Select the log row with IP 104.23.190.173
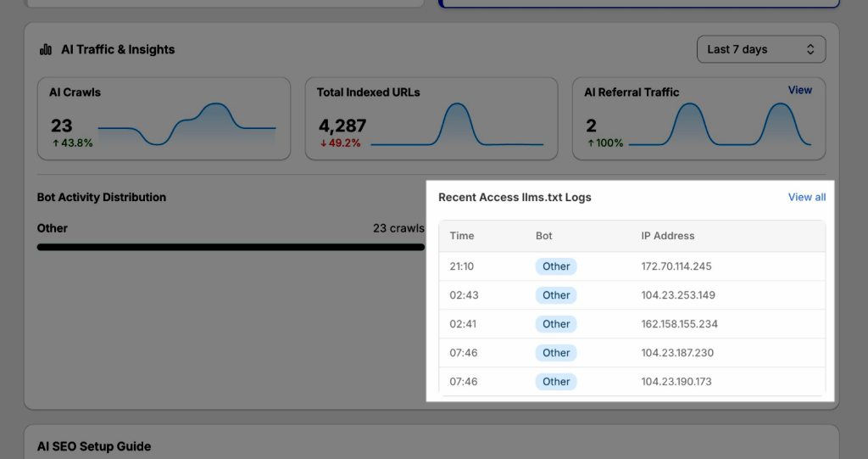Screen dimensions: 868x459 (632, 382)
